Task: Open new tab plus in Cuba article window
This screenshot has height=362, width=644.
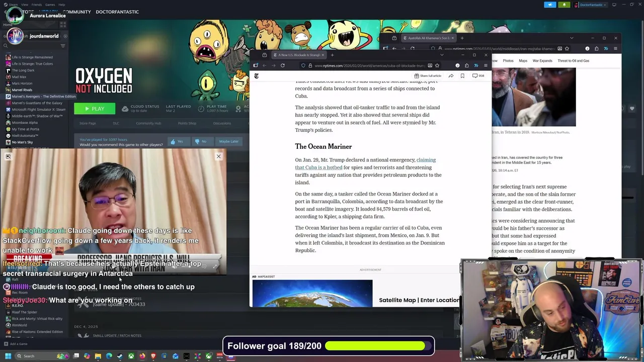Action: [x=332, y=55]
